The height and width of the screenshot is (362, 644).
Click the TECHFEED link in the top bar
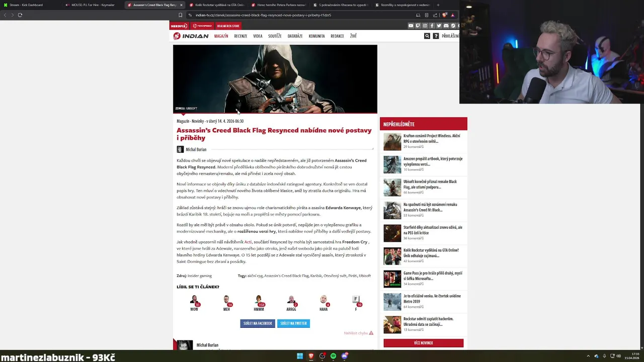tap(202, 26)
